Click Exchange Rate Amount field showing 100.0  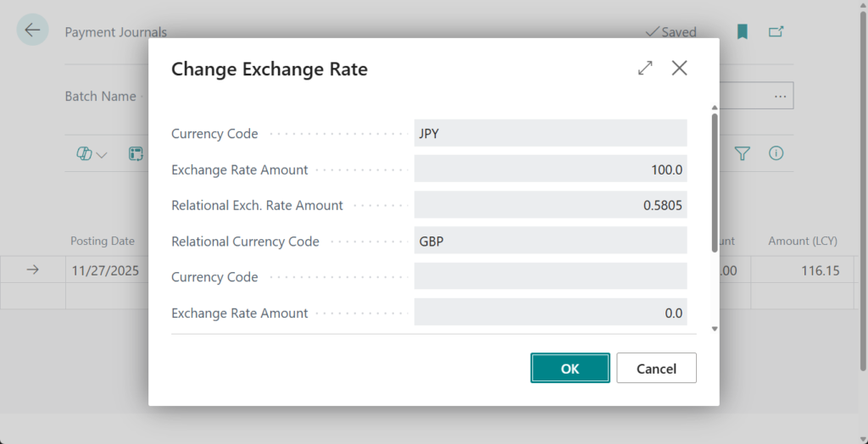[x=550, y=169]
